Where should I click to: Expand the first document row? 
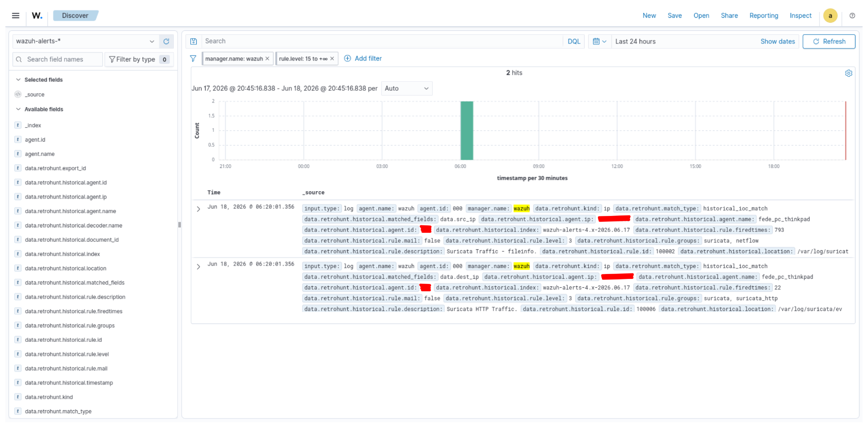click(x=199, y=209)
